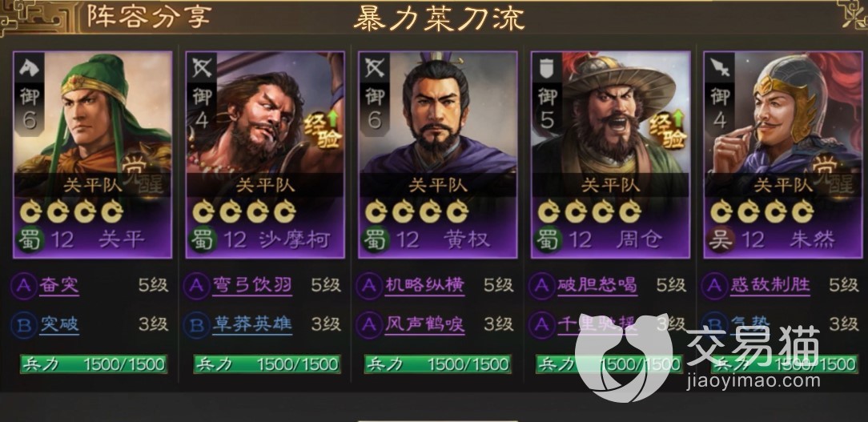
Task: Open the 奋突 skill link
Action: click(58, 285)
